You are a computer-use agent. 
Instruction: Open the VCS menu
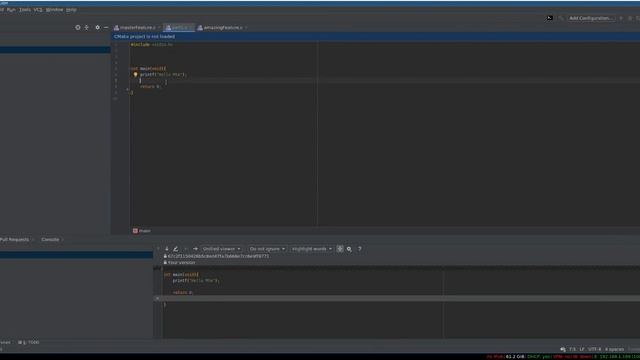pyautogui.click(x=38, y=9)
